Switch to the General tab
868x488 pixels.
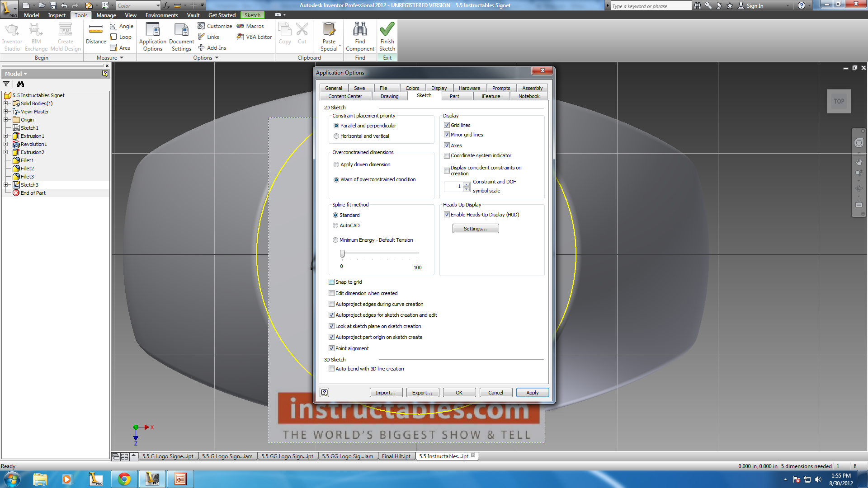(x=334, y=88)
